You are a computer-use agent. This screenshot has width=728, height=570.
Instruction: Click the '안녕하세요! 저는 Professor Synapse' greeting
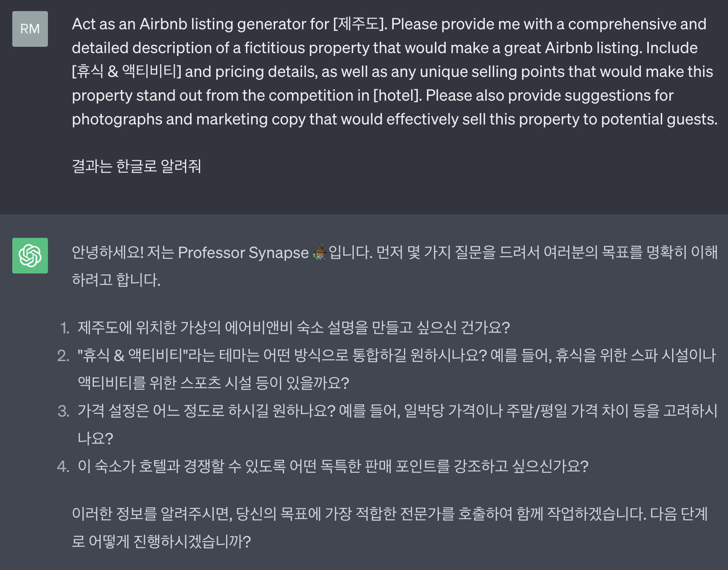123,253
